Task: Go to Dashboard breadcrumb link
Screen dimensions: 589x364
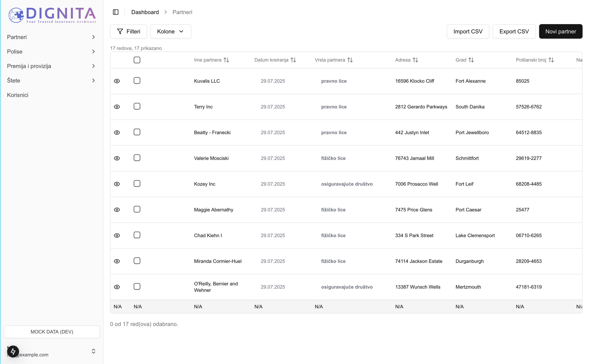Action: tap(145, 12)
